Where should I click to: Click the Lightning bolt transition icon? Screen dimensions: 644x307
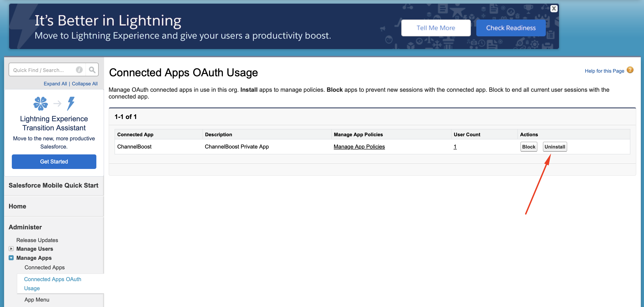(x=71, y=103)
